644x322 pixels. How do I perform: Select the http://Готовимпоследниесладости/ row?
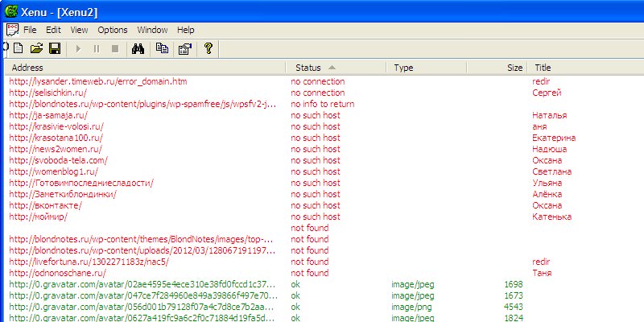[x=324, y=183]
